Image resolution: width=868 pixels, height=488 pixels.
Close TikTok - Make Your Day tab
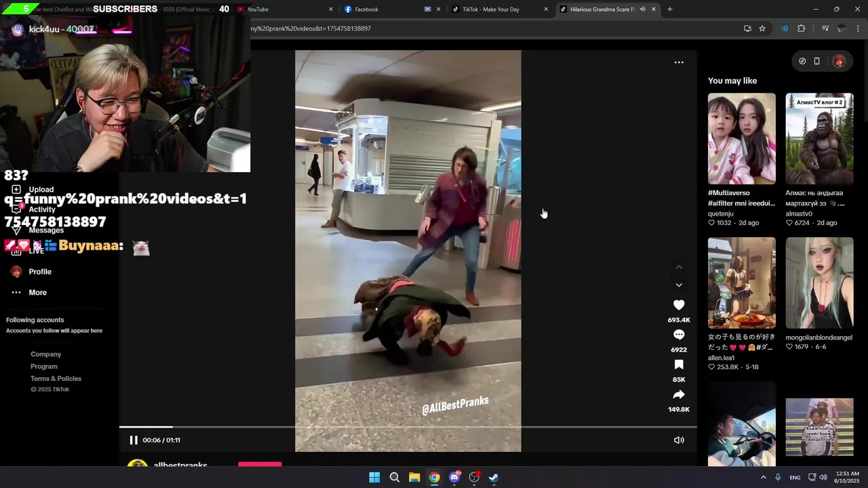coord(546,9)
